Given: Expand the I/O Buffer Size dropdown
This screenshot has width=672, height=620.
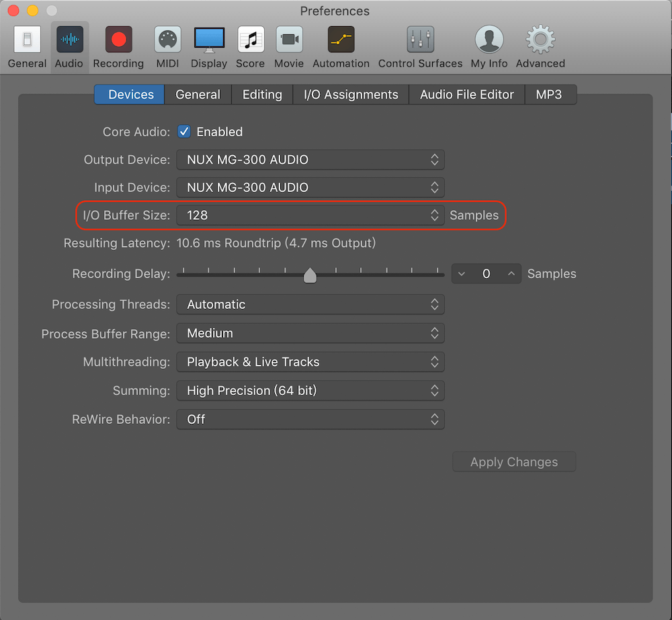Looking at the screenshot, I should click(310, 215).
